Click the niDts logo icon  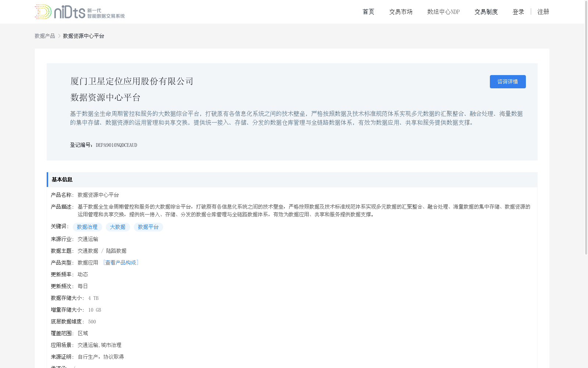80,12
